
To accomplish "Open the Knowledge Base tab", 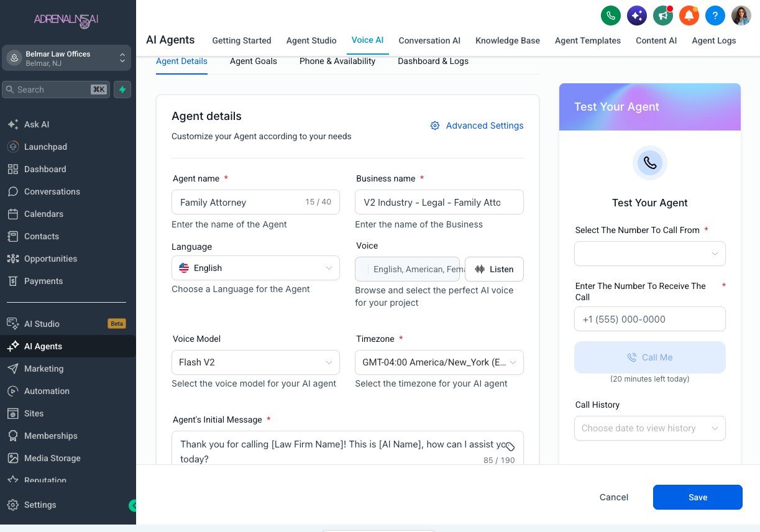I will click(508, 40).
